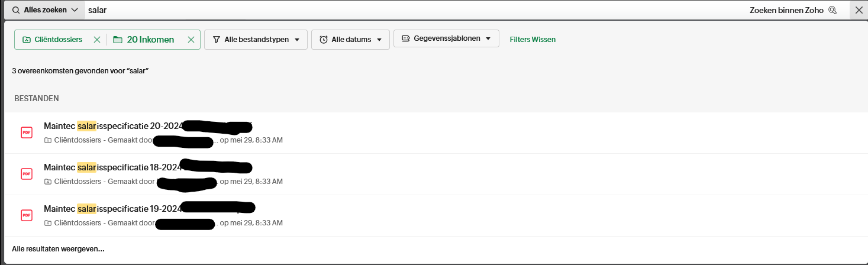The width and height of the screenshot is (868, 265).
Task: Expand the Gegevenssjablonen dropdown
Action: (x=446, y=39)
